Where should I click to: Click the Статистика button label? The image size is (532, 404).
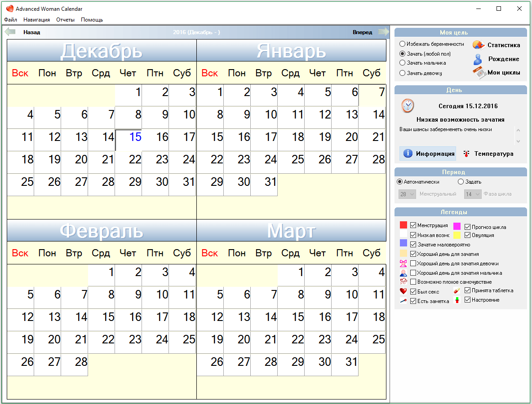pos(504,45)
